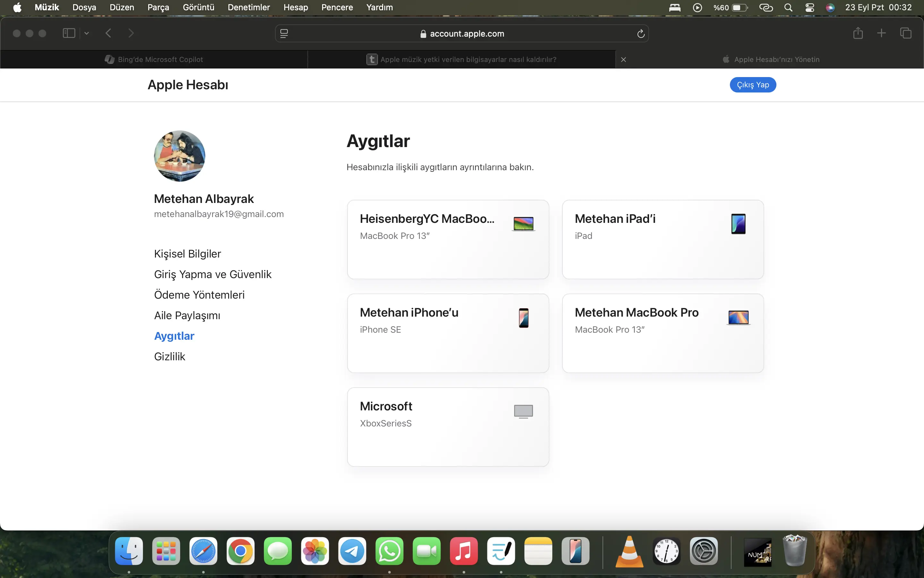Reload the account.apple.com page

pos(641,34)
